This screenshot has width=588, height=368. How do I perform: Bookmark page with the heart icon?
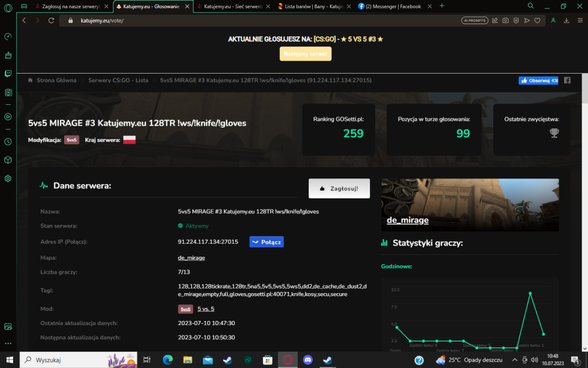pyautogui.click(x=537, y=20)
